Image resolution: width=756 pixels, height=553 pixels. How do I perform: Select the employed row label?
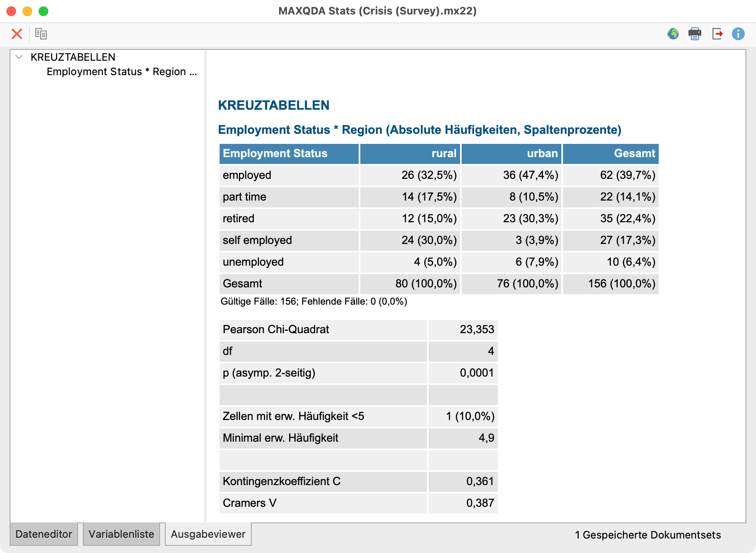[289, 175]
